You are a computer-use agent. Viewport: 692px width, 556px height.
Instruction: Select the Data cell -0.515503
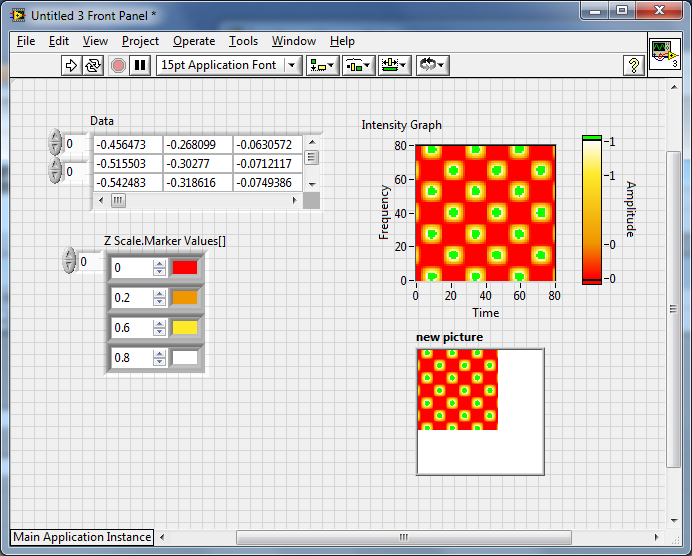[128, 164]
